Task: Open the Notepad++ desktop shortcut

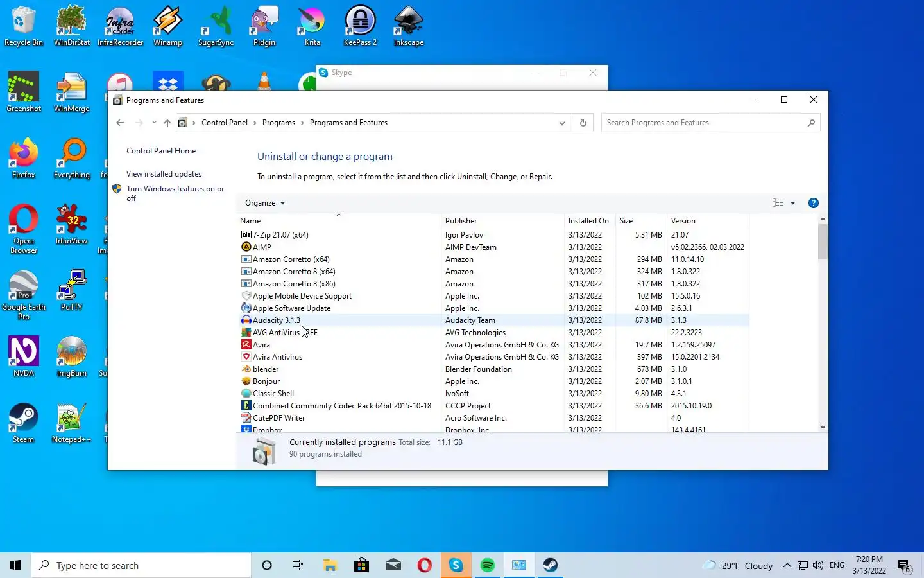Action: pos(72,423)
